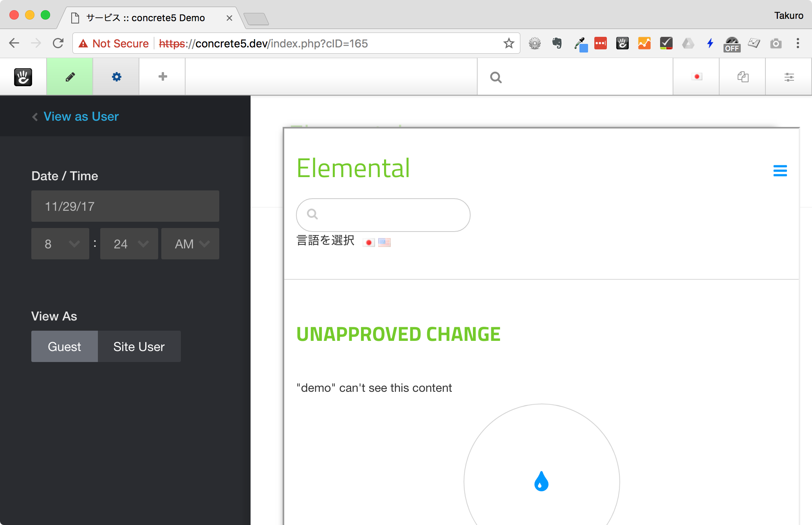Click the toolbar search magnifier icon
The width and height of the screenshot is (812, 525).
coord(496,77)
